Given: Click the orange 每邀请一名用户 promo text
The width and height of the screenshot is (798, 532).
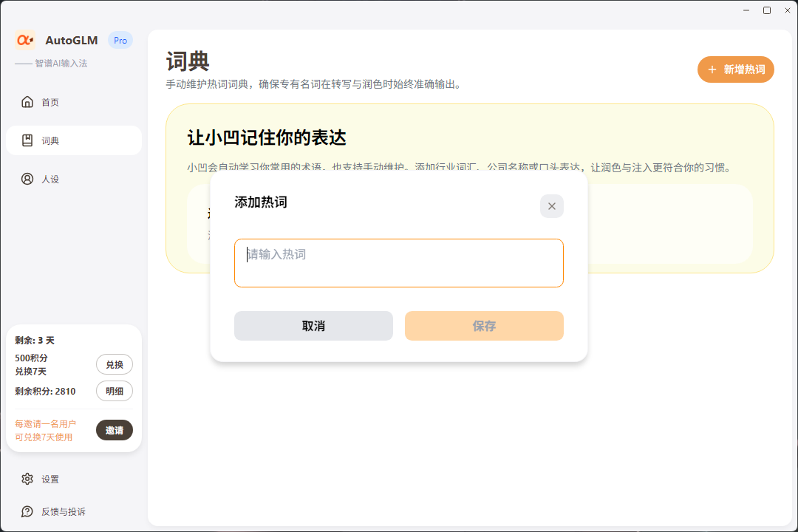Looking at the screenshot, I should tap(45, 430).
